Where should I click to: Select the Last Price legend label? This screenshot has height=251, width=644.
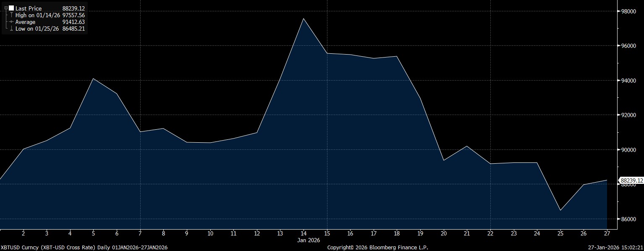28,8
